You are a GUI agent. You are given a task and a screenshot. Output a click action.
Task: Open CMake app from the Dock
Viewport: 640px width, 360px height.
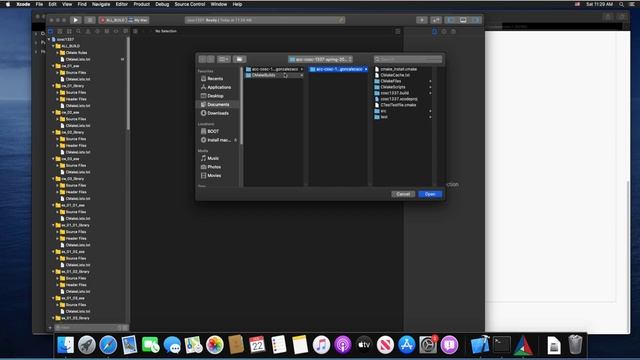pos(523,345)
